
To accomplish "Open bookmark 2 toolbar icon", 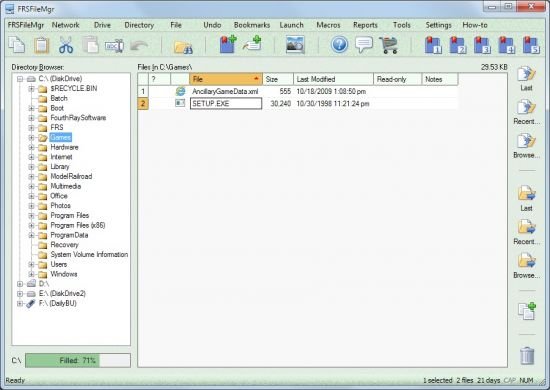I will click(457, 45).
